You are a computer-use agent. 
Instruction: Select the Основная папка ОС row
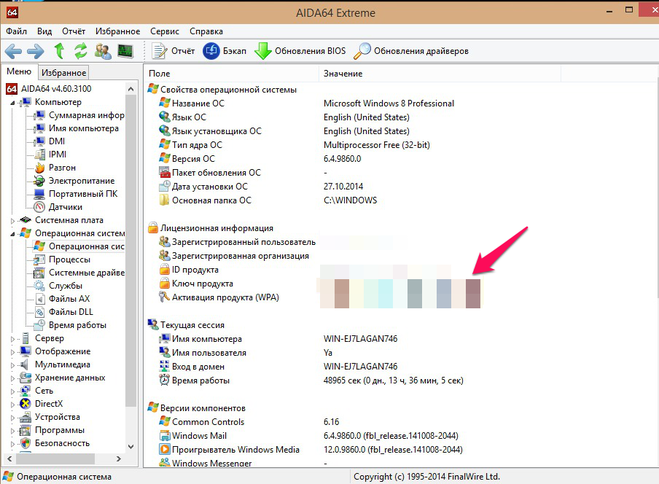pos(268,200)
